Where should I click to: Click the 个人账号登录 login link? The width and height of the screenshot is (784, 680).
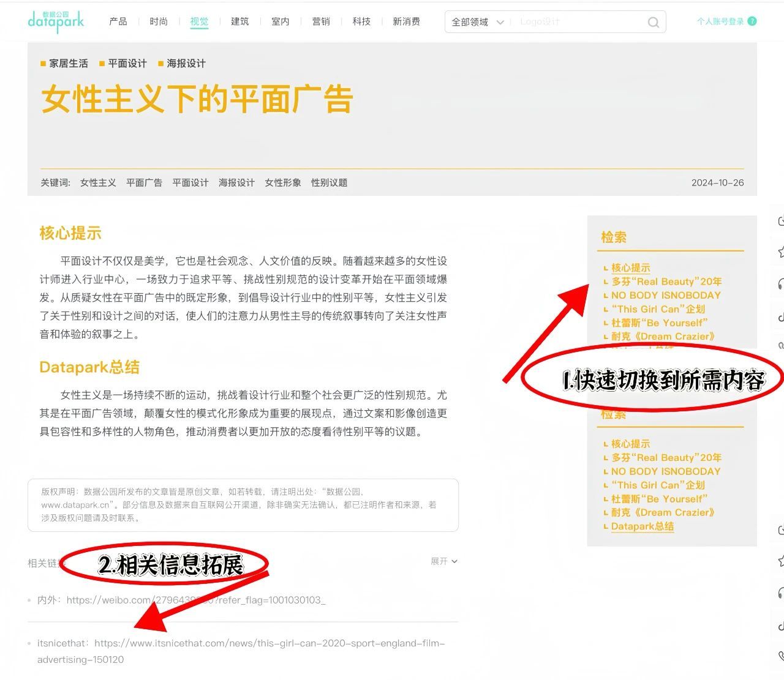(720, 21)
